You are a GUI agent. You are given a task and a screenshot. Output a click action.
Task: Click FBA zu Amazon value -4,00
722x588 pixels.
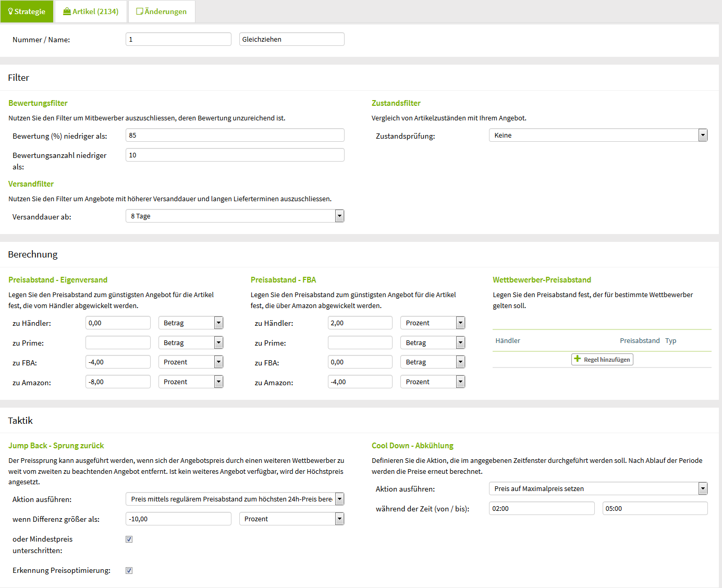[x=360, y=382]
